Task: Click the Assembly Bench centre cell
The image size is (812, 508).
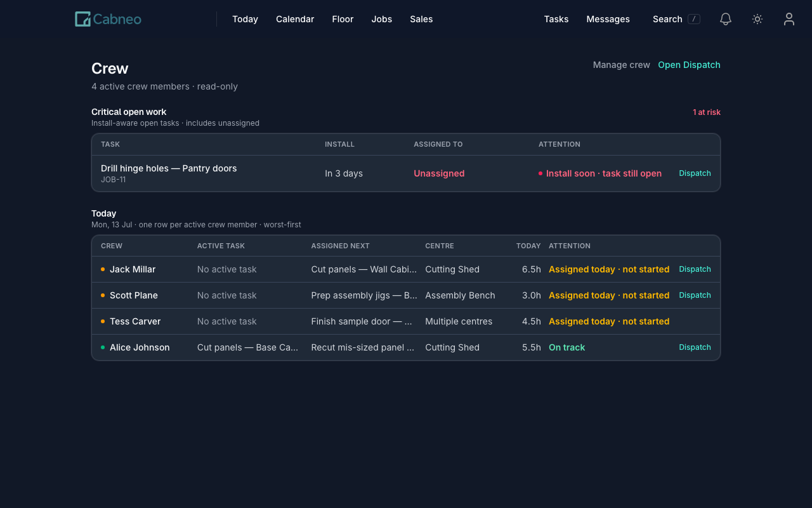Action: click(460, 295)
